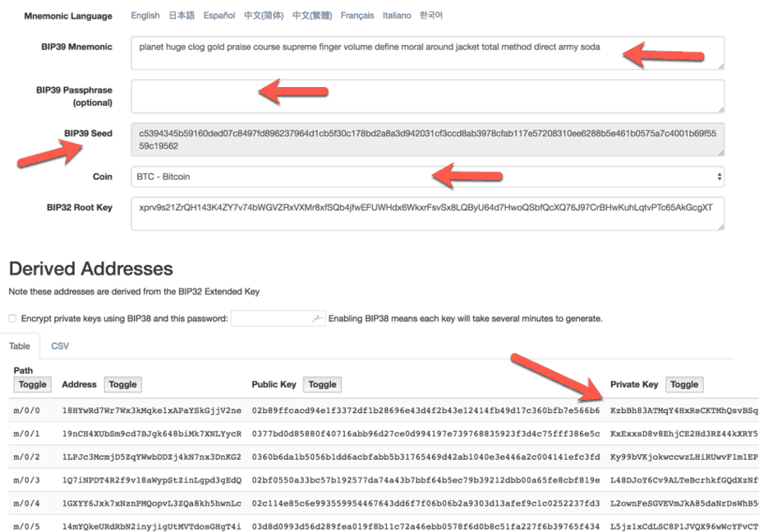Image resolution: width=759 pixels, height=532 pixels.
Task: Click private key starting KxExxsD8v8EhjCE
Action: (x=684, y=433)
